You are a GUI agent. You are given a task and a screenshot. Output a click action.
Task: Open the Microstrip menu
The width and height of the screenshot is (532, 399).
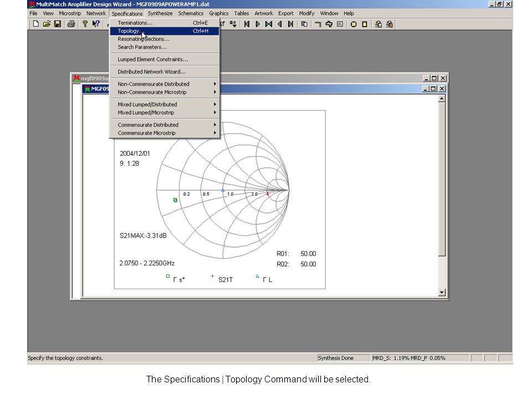tap(70, 13)
